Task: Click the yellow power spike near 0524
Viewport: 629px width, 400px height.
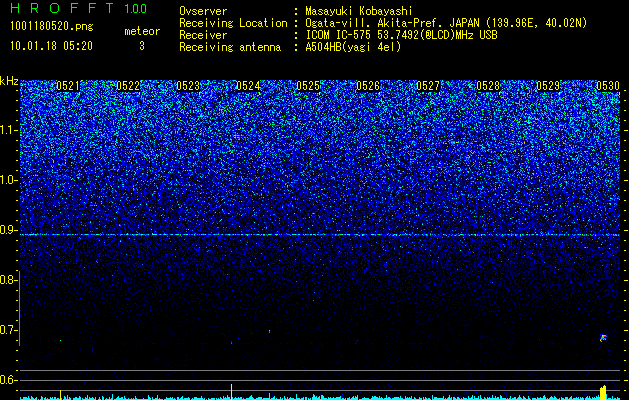Action: [x=231, y=392]
